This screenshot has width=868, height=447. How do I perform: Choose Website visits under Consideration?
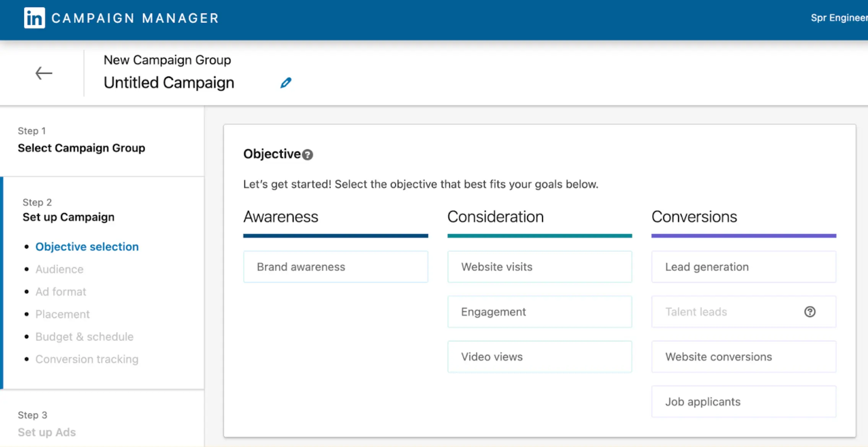click(539, 267)
